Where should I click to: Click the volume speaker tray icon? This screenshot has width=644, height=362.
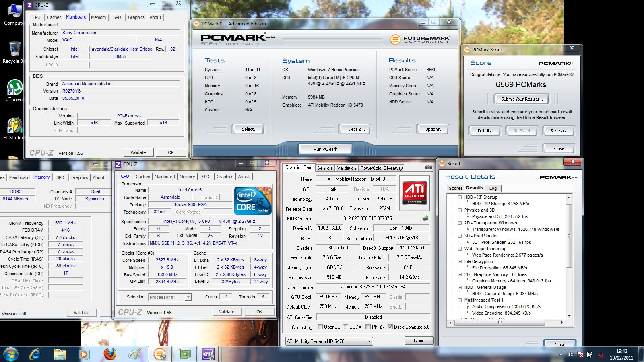(570, 354)
